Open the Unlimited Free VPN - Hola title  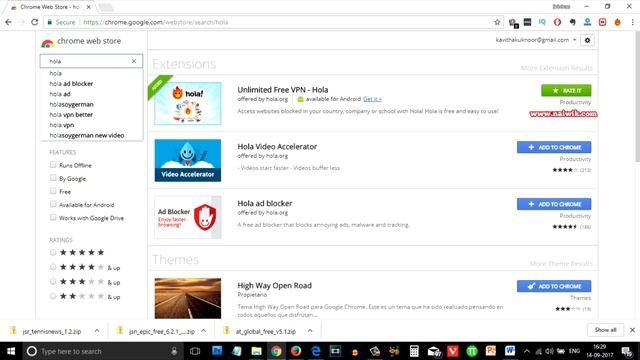[x=283, y=90]
